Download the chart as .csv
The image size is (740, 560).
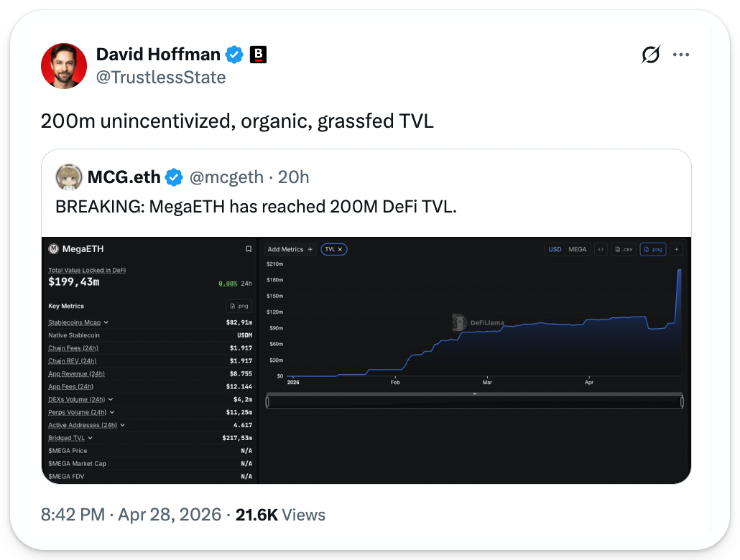(x=623, y=249)
